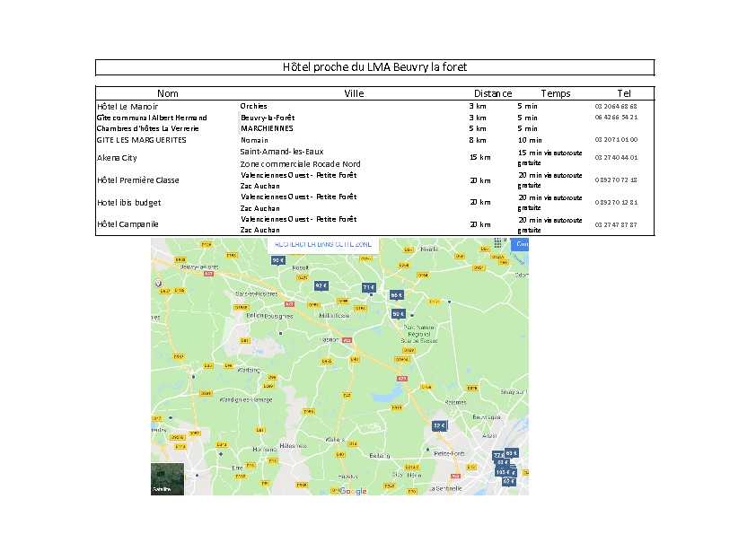756x534 pixels.
Task: Click the '5 km' distance for La Verrerie
Action: tap(478, 128)
